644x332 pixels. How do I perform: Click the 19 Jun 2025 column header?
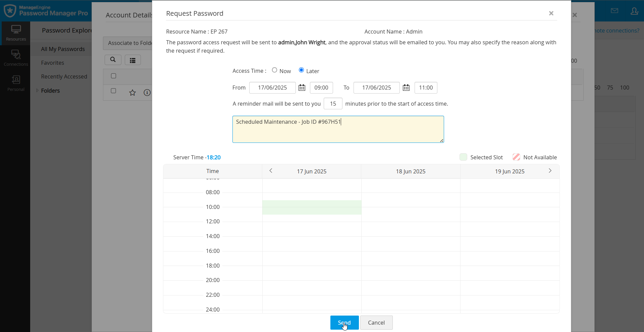tap(510, 171)
